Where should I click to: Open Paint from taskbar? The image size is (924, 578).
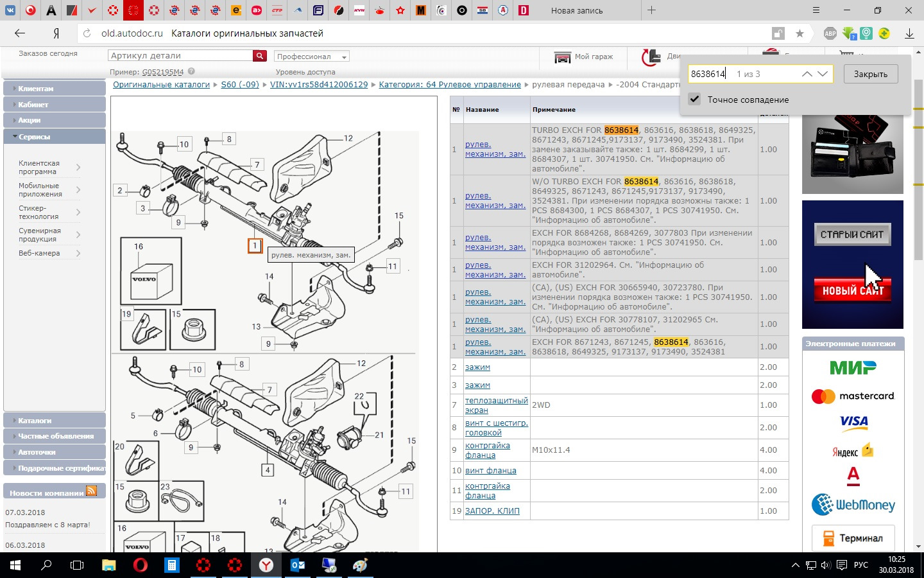click(x=360, y=565)
